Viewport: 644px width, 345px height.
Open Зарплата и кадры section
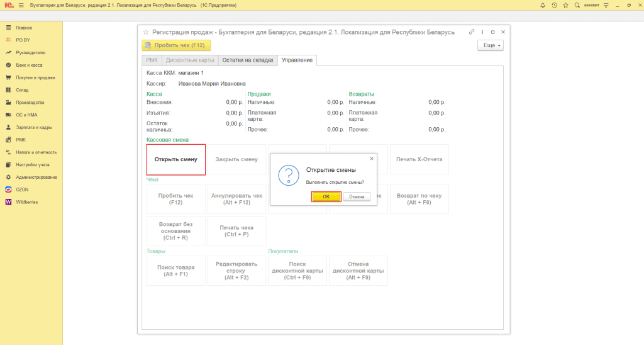(x=34, y=127)
